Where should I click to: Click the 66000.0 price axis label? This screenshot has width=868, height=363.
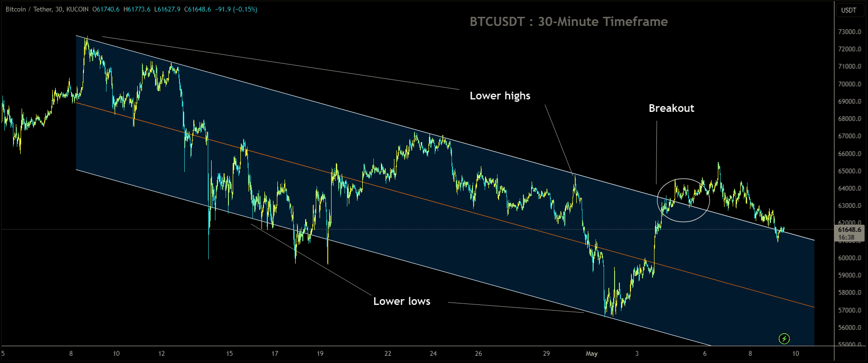tap(850, 154)
